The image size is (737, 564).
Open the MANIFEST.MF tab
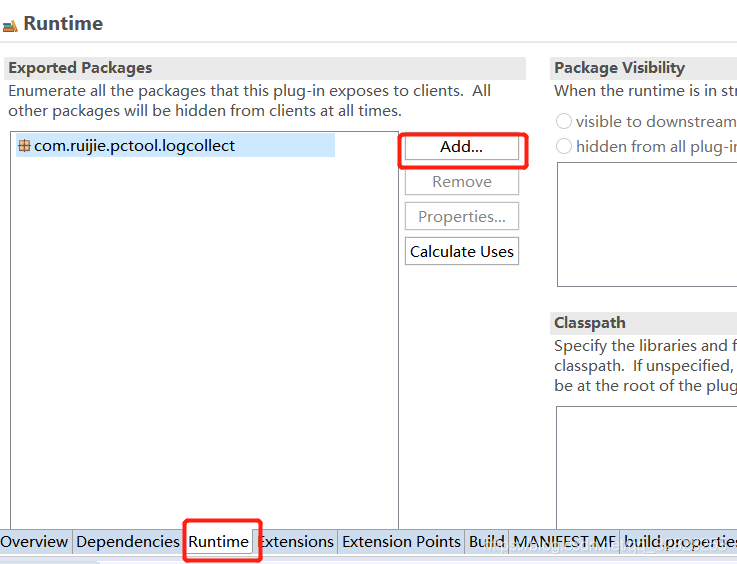[x=564, y=542]
